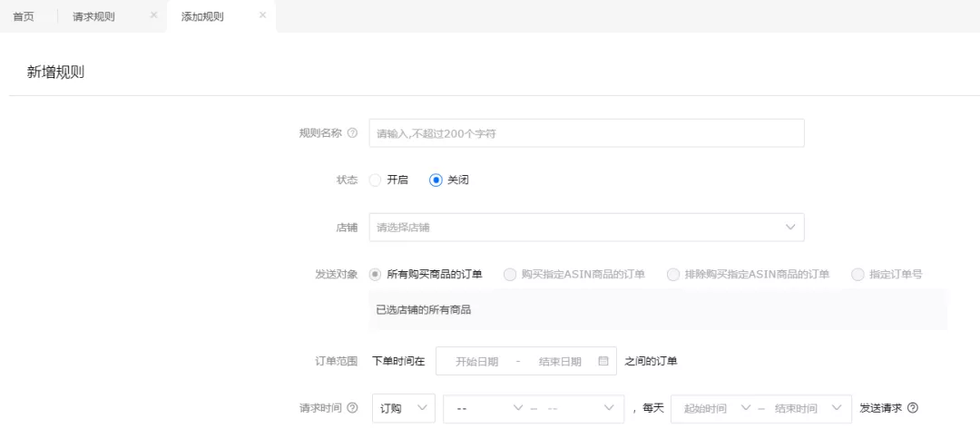Click the help icon after 发送请求
Viewport: 980px width, 438px height.
click(913, 408)
